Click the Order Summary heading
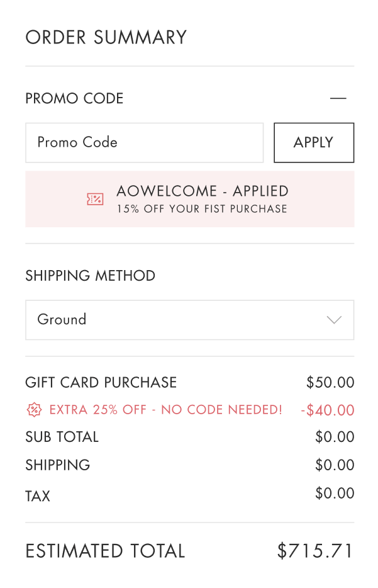Image resolution: width=378 pixels, height=588 pixels. click(106, 37)
